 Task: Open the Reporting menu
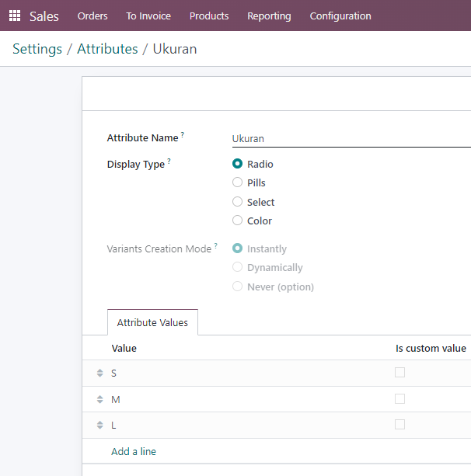click(269, 16)
